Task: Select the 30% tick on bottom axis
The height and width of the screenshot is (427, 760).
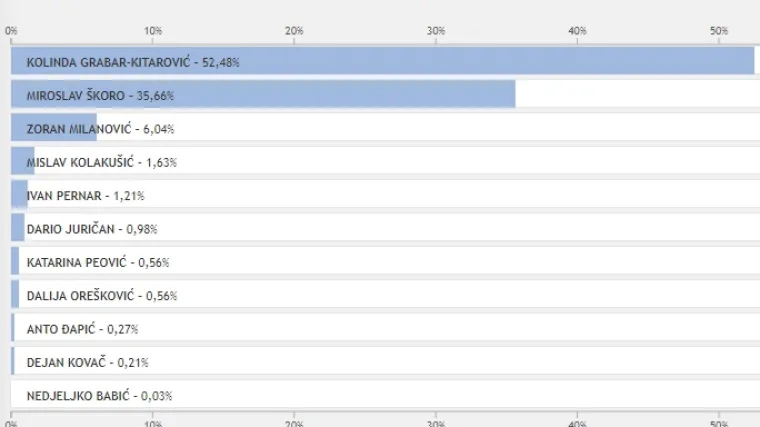Action: tap(436, 422)
